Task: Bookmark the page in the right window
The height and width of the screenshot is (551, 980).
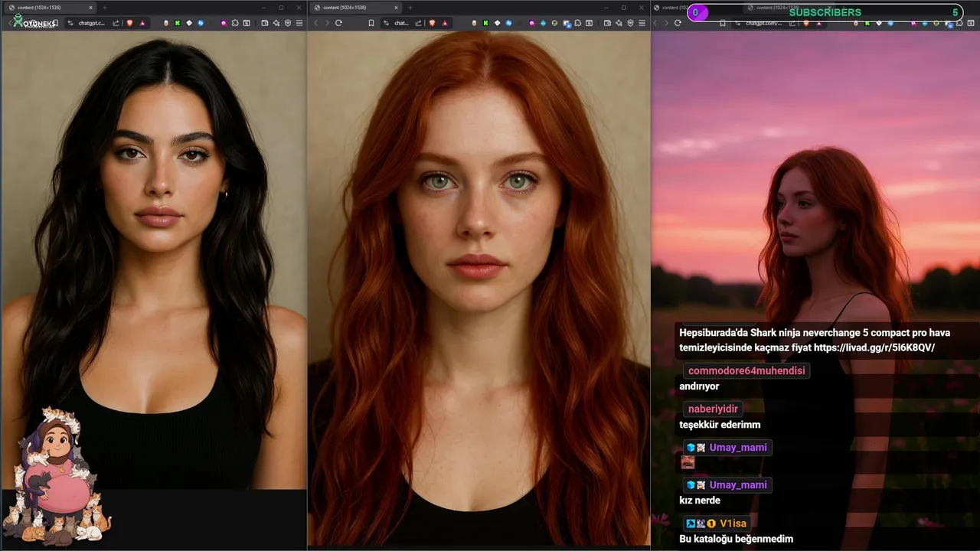Action: pyautogui.click(x=723, y=23)
